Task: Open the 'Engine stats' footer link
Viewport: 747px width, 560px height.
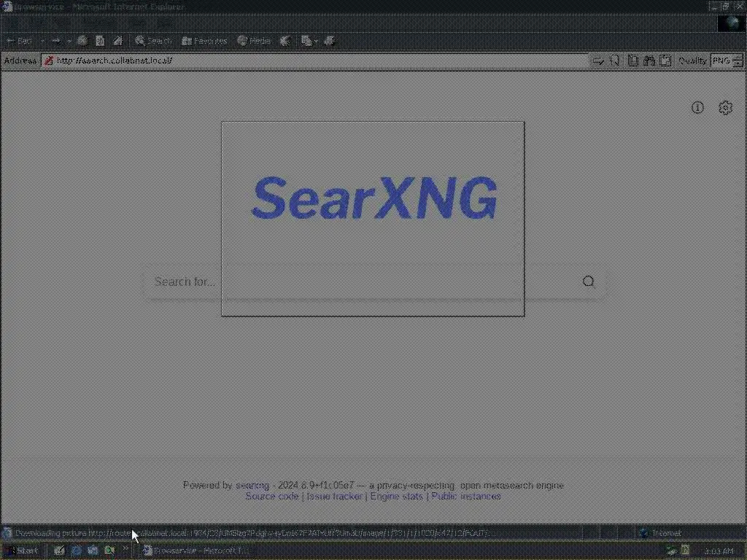Action: pos(396,496)
